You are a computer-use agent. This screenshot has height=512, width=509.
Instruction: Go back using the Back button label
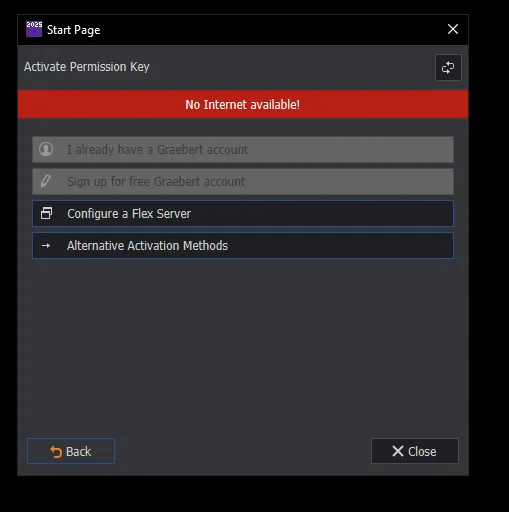click(x=78, y=452)
